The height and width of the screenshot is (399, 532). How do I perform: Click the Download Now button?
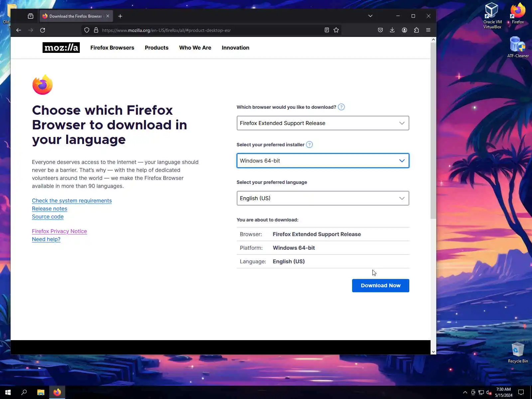tap(381, 286)
